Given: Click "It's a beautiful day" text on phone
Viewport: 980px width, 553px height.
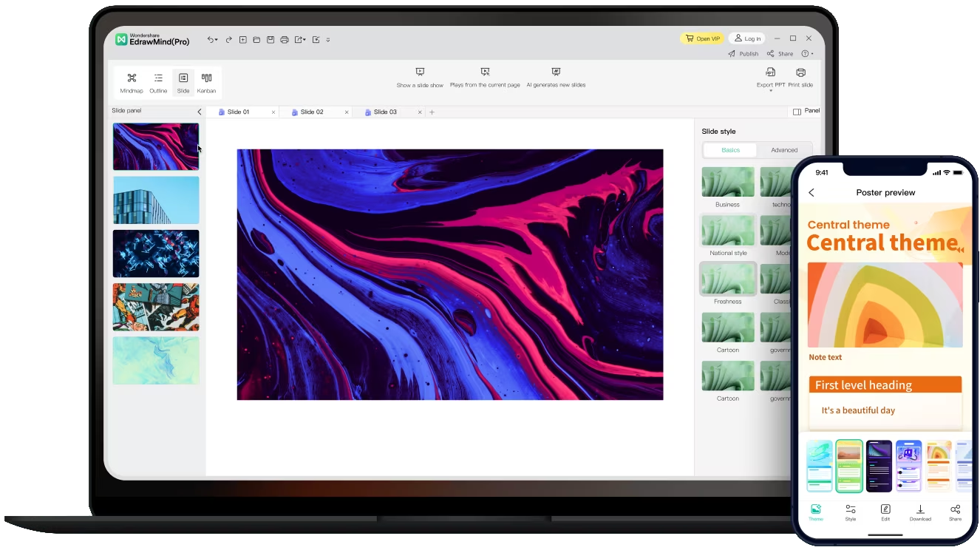Looking at the screenshot, I should pyautogui.click(x=858, y=410).
